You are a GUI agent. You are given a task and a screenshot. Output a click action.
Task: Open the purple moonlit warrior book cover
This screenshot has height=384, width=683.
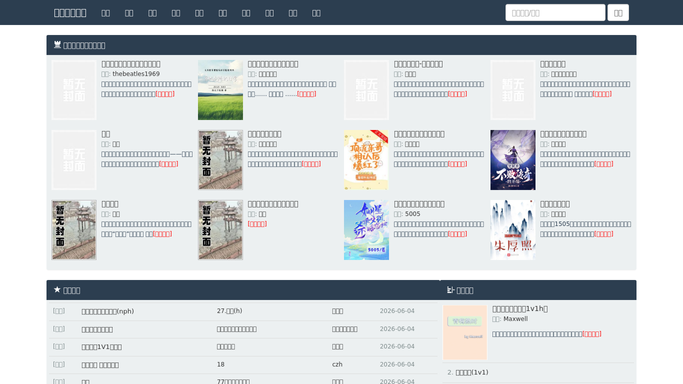(x=513, y=160)
